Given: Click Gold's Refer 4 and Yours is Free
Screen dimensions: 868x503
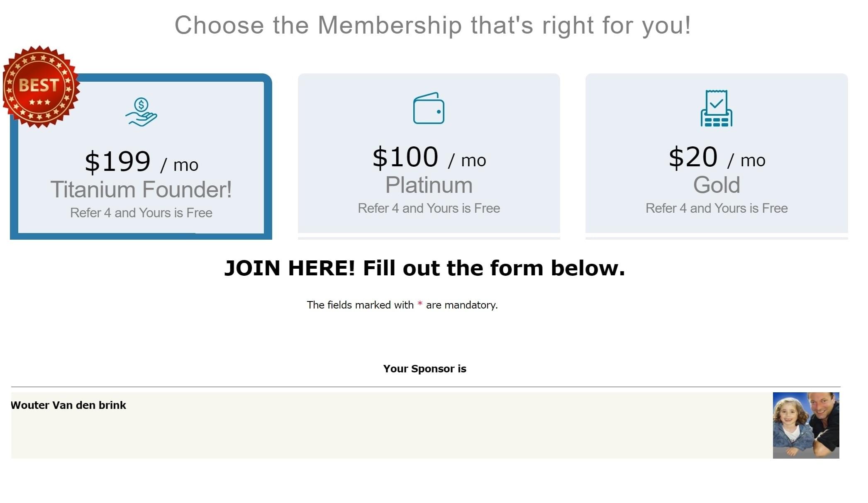Looking at the screenshot, I should click(x=717, y=208).
